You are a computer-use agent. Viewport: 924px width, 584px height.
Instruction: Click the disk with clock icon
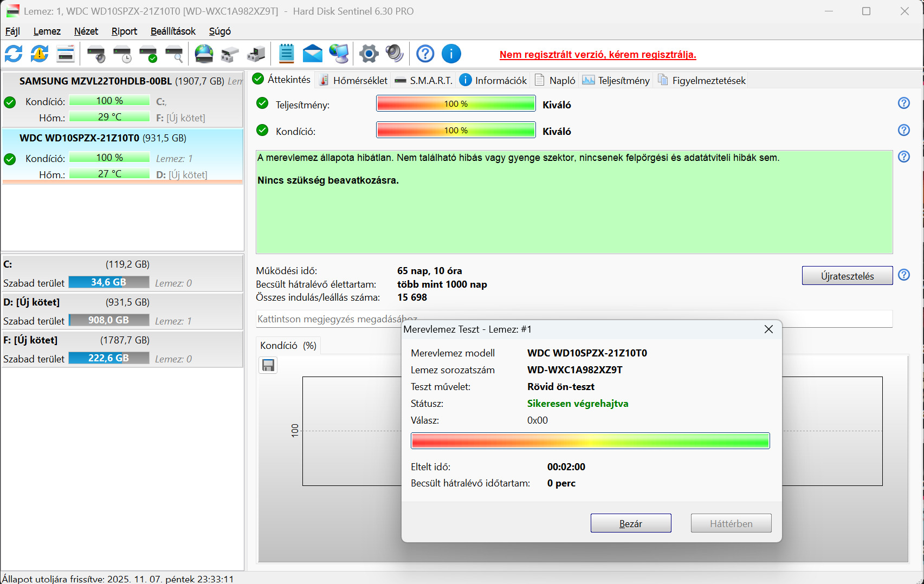pos(122,54)
